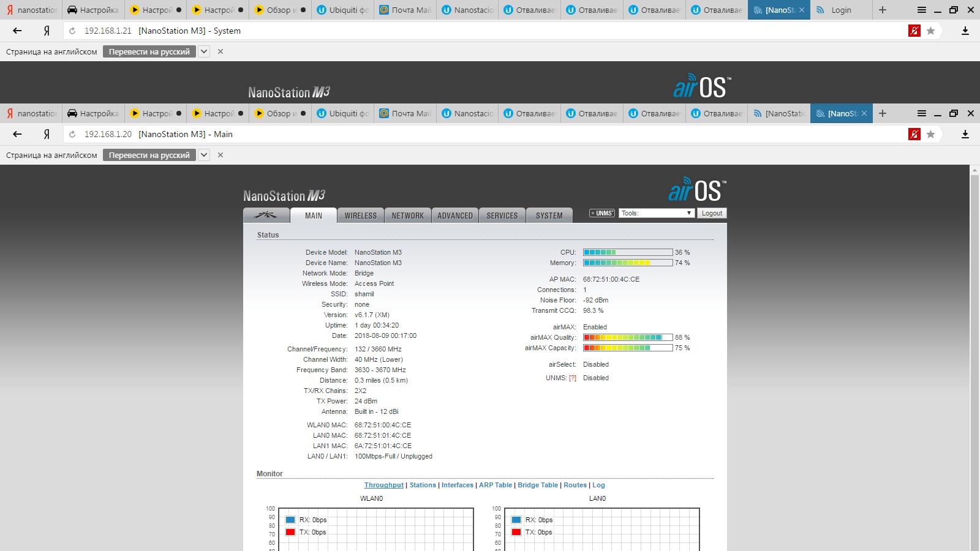Switch to the NETWORK tab
The height and width of the screenshot is (551, 980).
pyautogui.click(x=408, y=216)
